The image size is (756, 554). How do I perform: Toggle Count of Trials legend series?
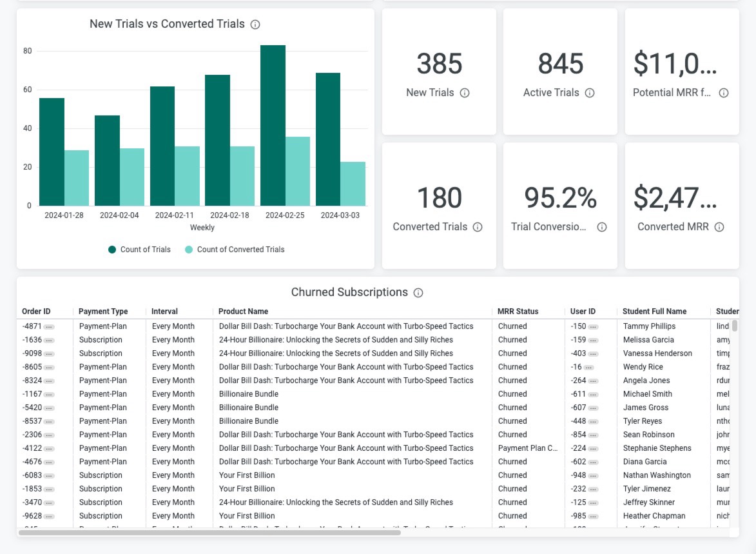coord(139,250)
